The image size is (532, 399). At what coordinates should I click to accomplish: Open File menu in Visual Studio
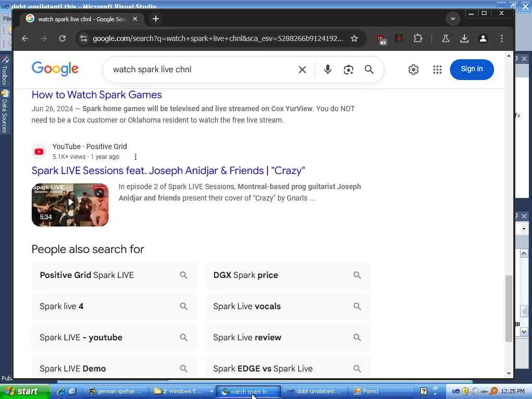click(x=6, y=19)
